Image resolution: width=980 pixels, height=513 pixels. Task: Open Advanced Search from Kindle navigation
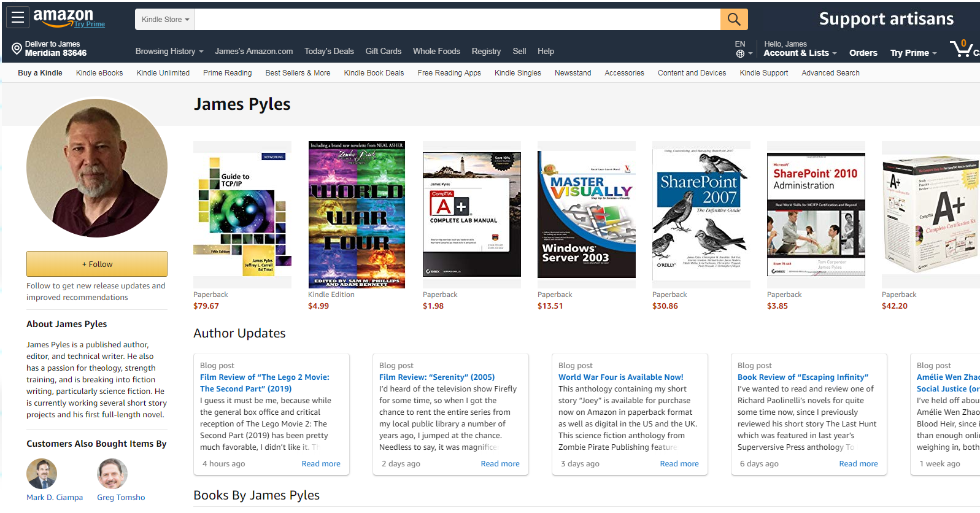pyautogui.click(x=830, y=73)
